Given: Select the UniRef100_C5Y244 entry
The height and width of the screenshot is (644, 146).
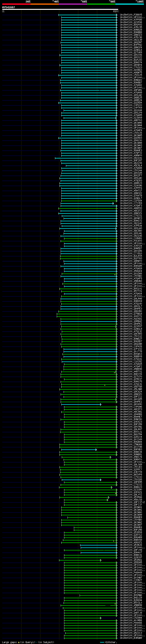Looking at the screenshot, I should point(131,170).
